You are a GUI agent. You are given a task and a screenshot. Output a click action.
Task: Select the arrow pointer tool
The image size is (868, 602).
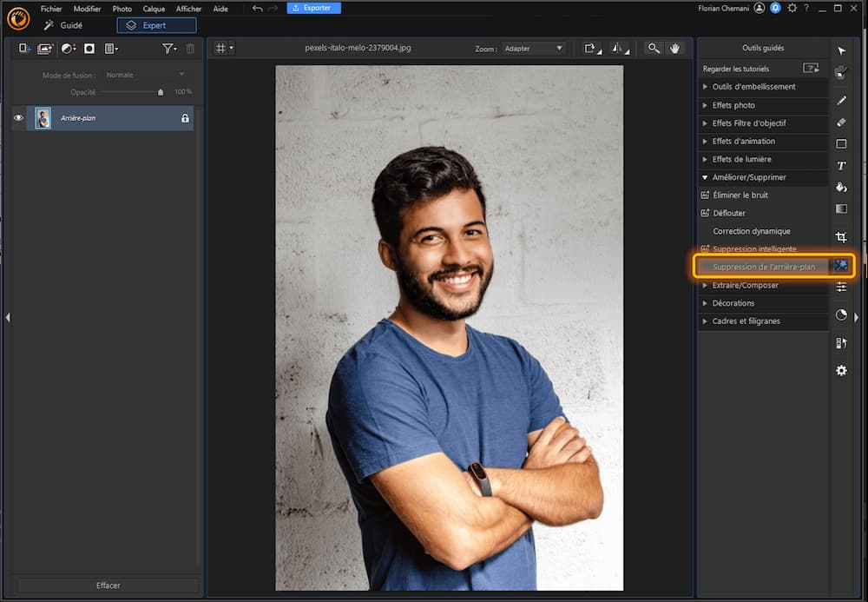coord(841,51)
